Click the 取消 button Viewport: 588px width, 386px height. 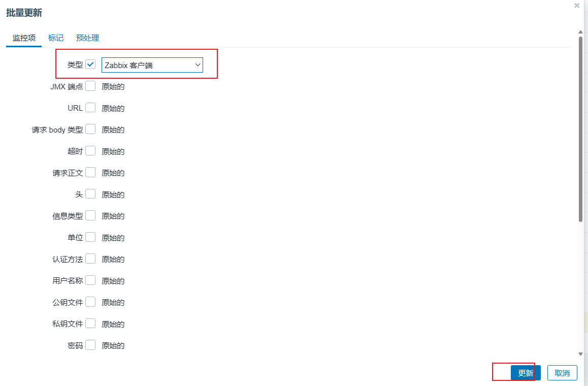(x=562, y=373)
